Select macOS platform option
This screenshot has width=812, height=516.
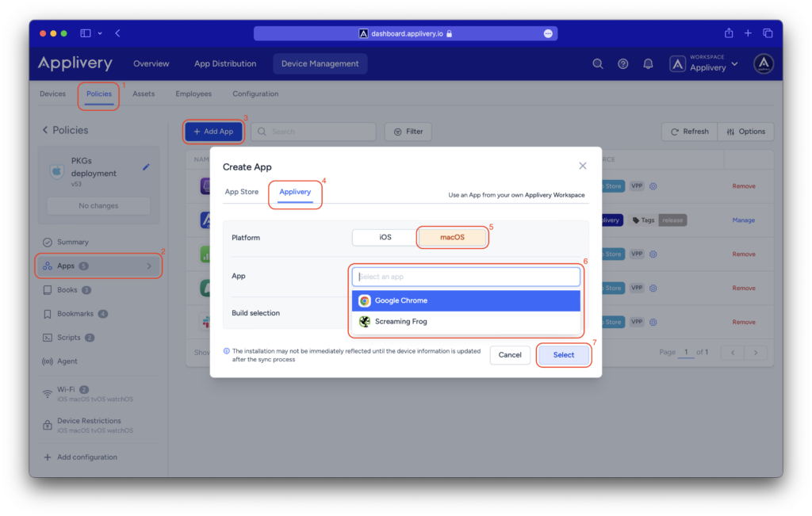click(452, 237)
